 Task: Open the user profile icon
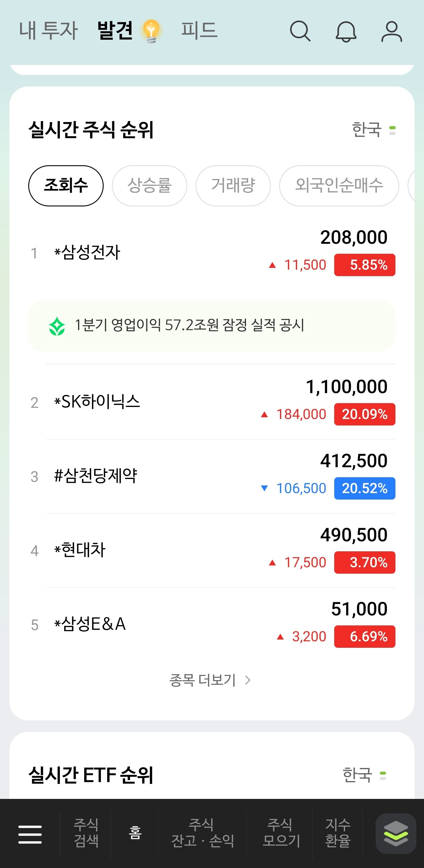(391, 32)
